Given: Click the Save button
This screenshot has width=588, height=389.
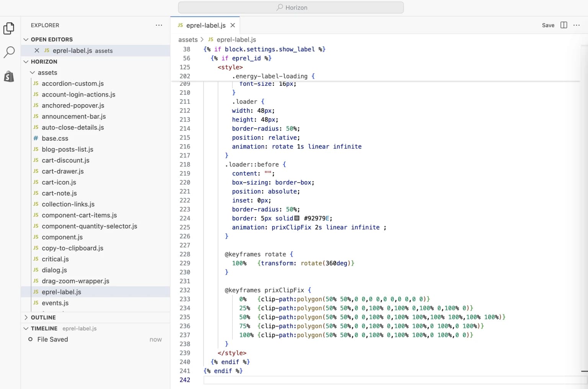Looking at the screenshot, I should [548, 25].
